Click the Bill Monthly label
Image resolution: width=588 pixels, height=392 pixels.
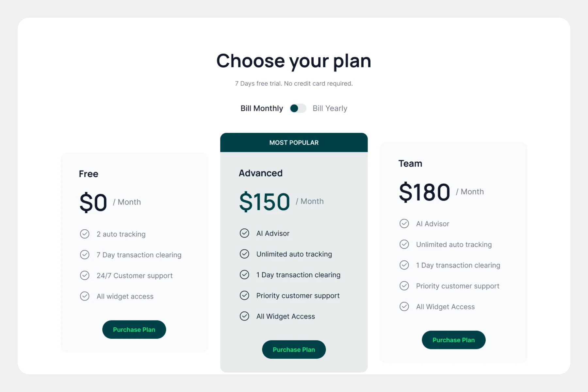coord(262,108)
